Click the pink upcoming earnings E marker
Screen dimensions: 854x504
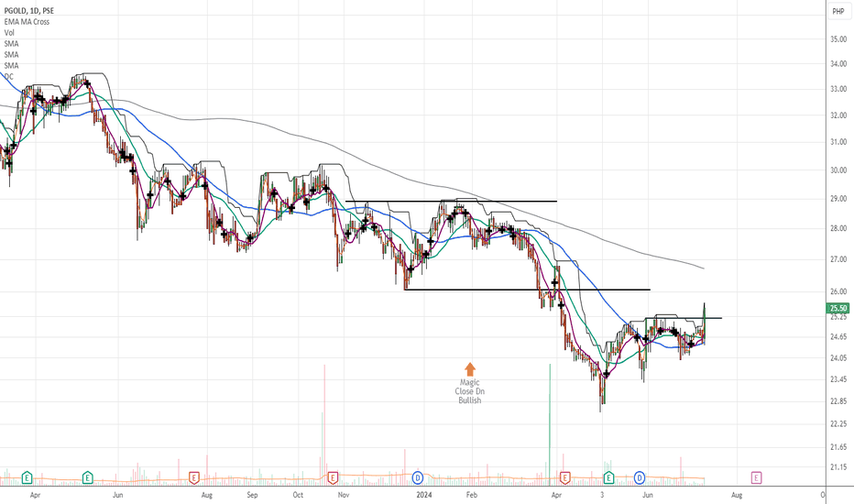point(756,478)
